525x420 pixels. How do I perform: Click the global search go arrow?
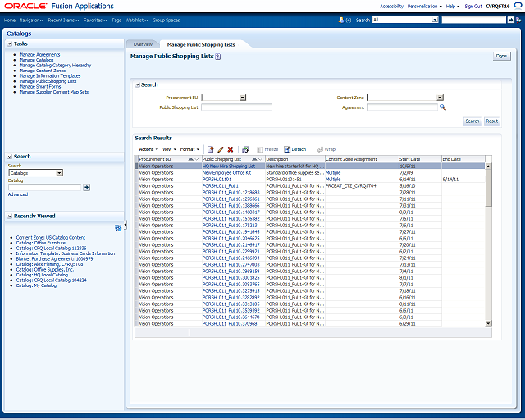(x=510, y=20)
